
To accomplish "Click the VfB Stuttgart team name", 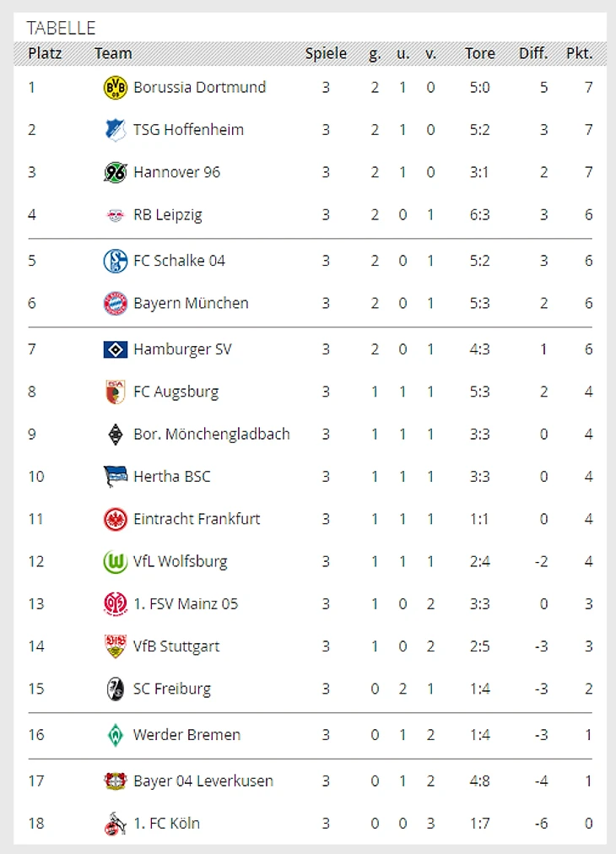I will coord(176,646).
